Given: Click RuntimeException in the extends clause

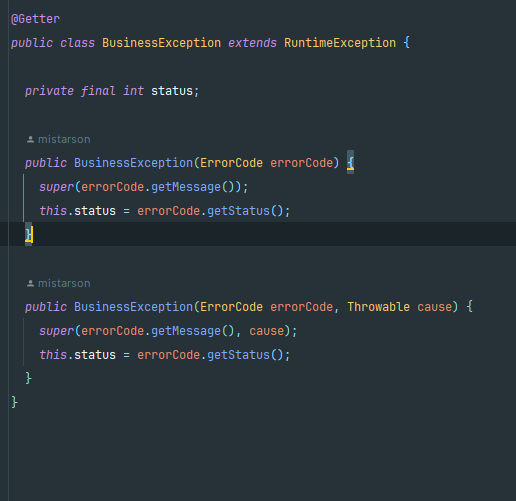Looking at the screenshot, I should point(340,43).
